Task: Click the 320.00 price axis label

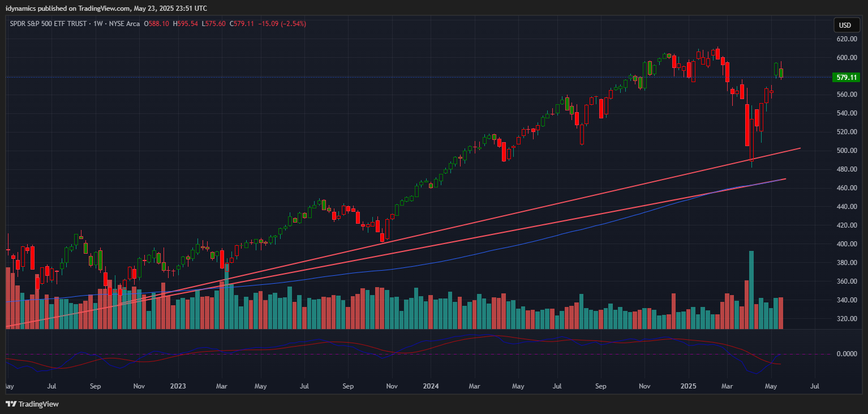Action: 846,319
